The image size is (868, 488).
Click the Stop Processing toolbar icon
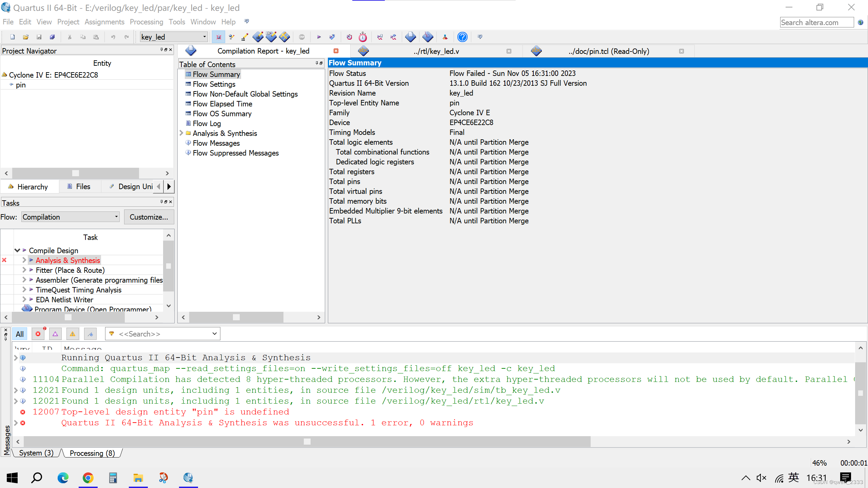(302, 37)
